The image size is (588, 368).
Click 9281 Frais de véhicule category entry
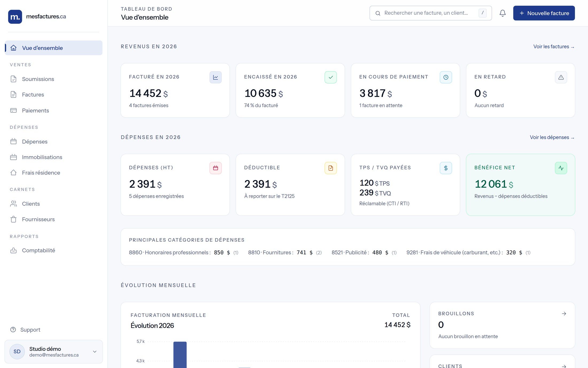[x=469, y=252]
